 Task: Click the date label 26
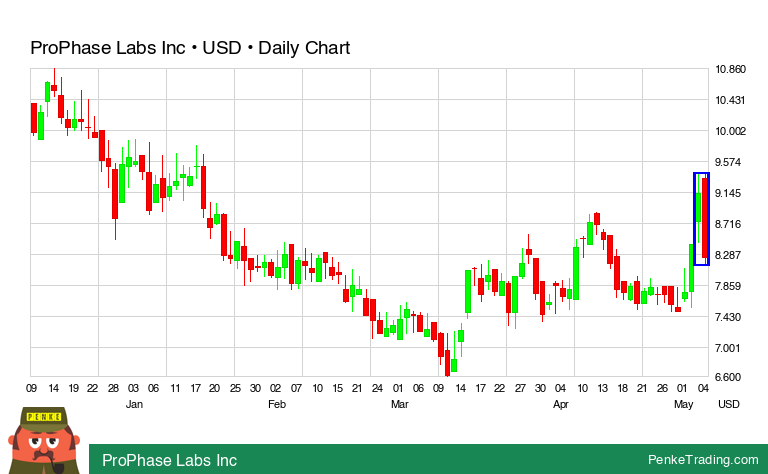[x=662, y=388]
